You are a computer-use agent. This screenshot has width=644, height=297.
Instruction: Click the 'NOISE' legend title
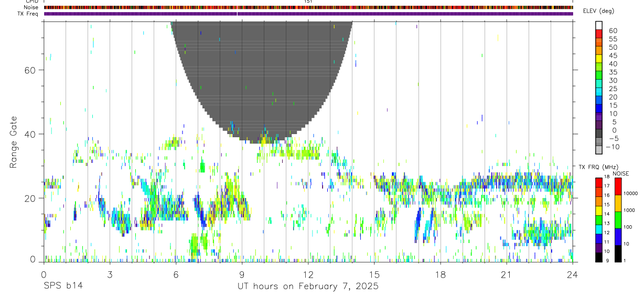tap(620, 173)
